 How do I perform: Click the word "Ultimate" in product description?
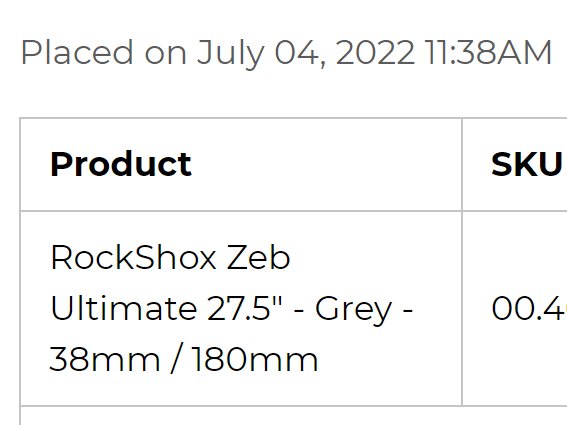(124, 308)
